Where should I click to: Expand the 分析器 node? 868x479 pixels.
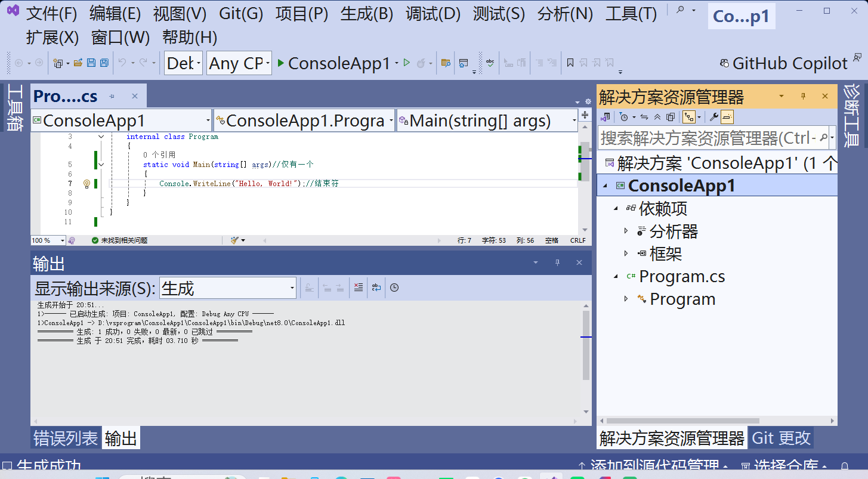626,231
